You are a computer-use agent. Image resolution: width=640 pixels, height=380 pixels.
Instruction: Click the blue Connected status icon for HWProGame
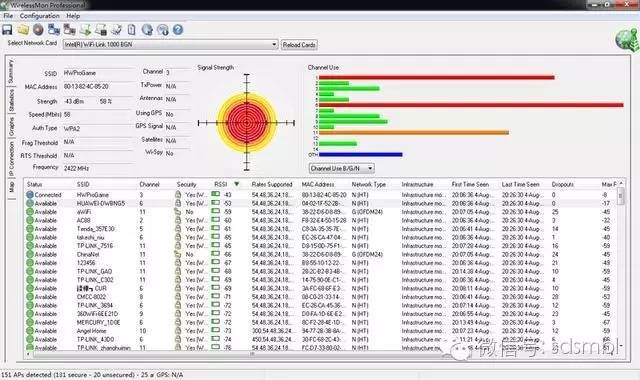point(30,195)
